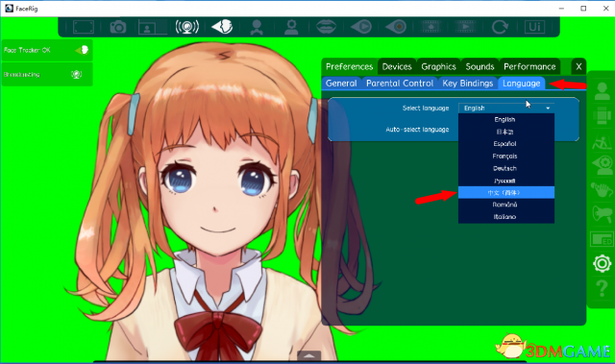
Task: Expand the bottom panel up arrow
Action: click(309, 355)
